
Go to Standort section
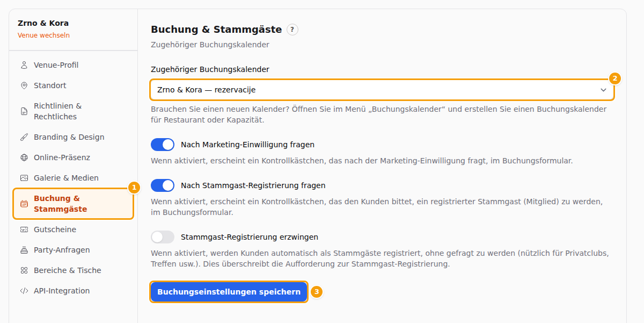tap(73, 85)
